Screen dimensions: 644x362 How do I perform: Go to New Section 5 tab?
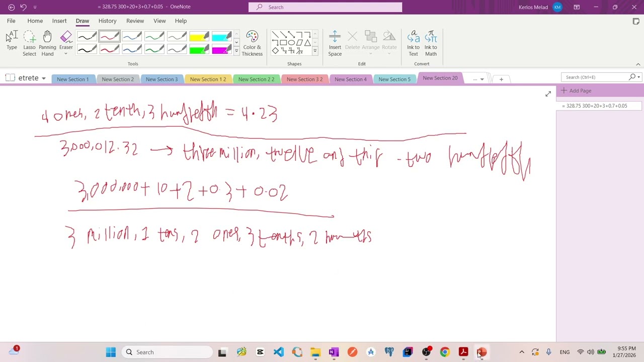coord(394,79)
